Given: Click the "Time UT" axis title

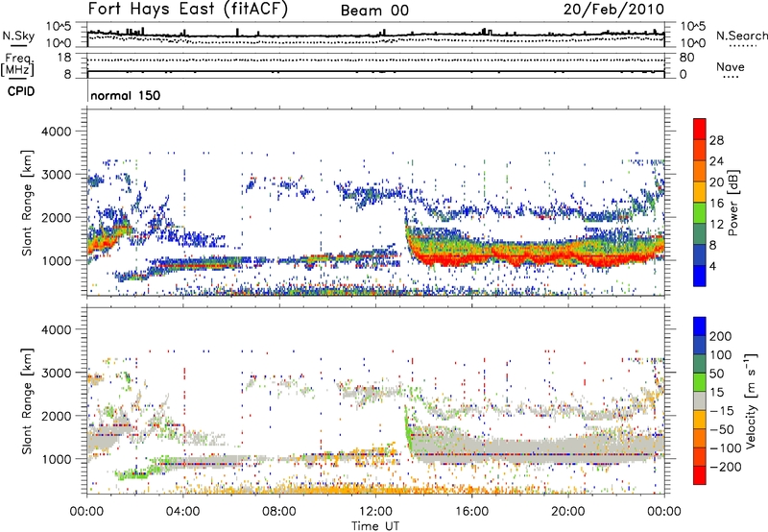Looking at the screenshot, I should 375,526.
